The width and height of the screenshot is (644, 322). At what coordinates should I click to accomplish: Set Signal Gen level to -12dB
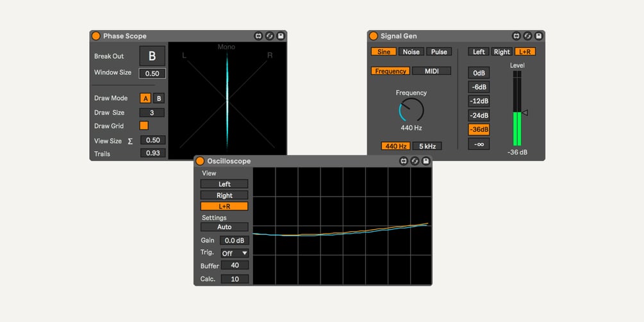click(x=479, y=101)
